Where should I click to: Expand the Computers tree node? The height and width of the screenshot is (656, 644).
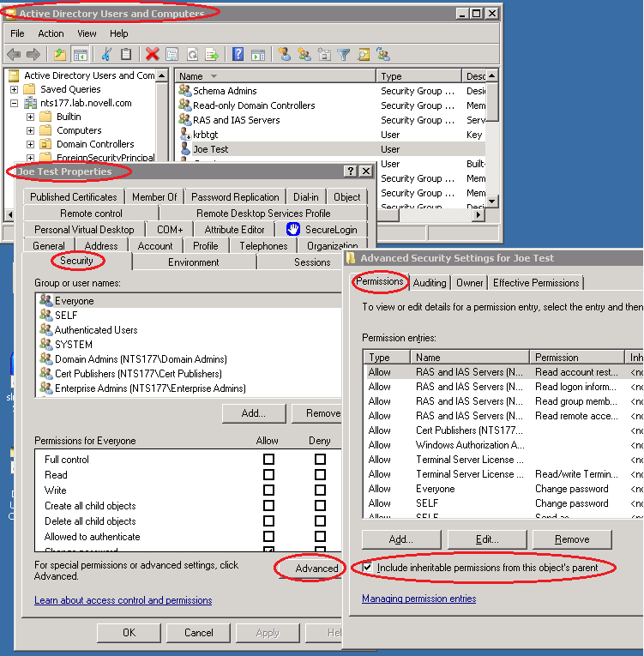pos(30,130)
